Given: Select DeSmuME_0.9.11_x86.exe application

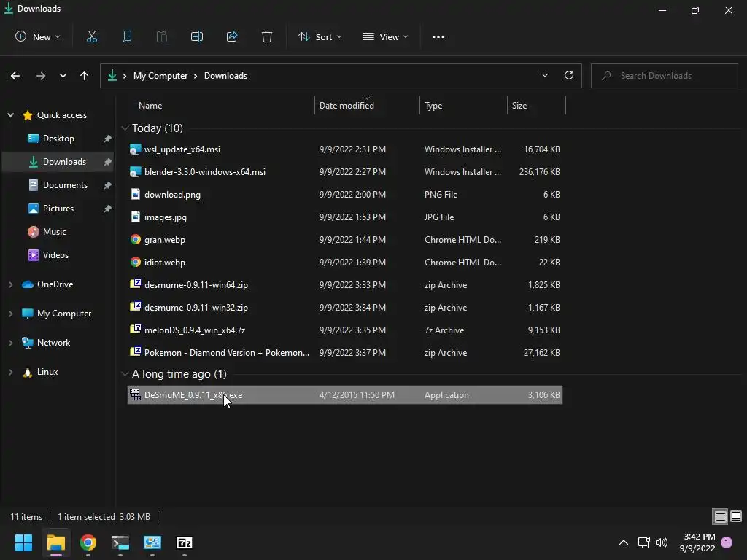Looking at the screenshot, I should (345, 394).
